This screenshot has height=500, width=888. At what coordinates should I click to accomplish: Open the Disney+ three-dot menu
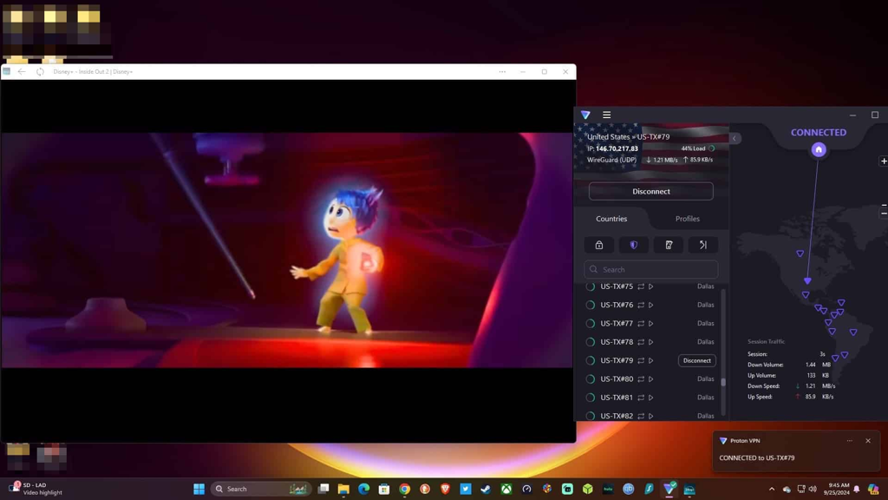coord(502,72)
